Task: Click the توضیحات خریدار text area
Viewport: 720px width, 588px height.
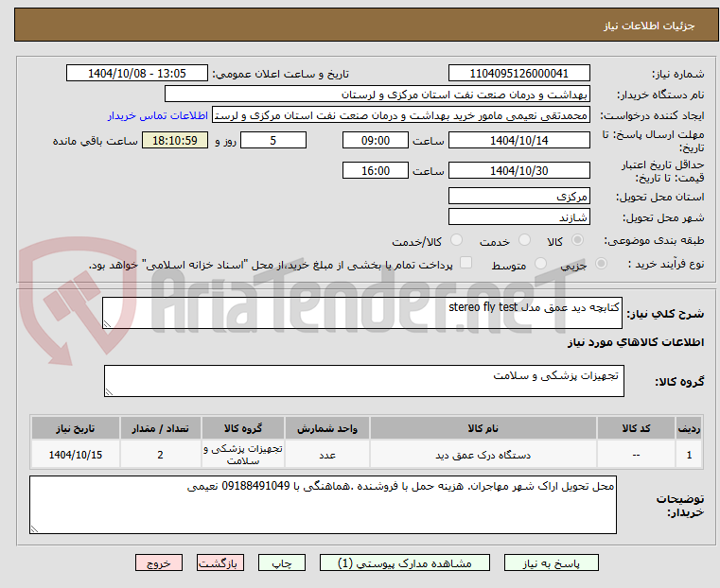Action: (x=323, y=505)
